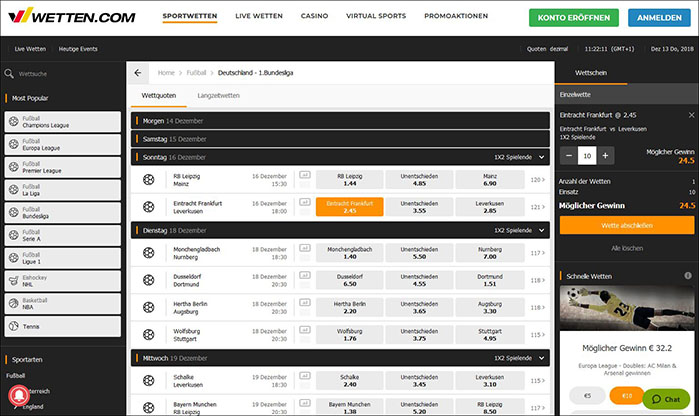Screen dimensions: 699x416
Task: Open Tennis from Most Popular
Action: (62, 326)
